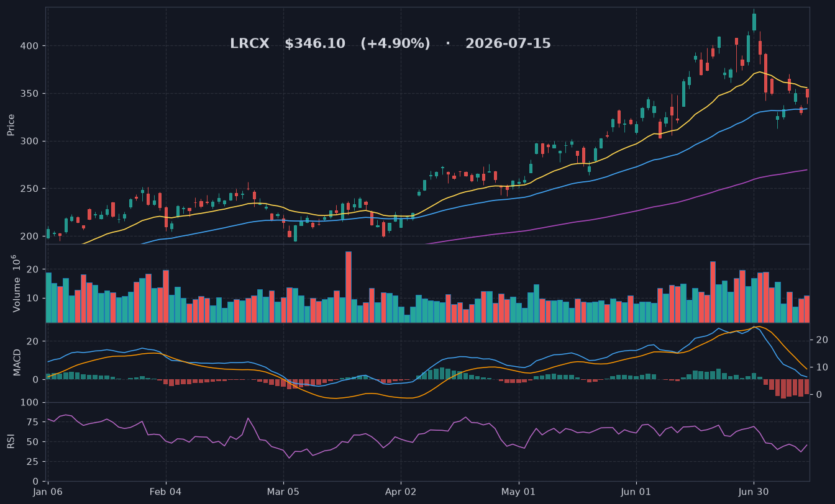Click the RSI axis label

coord(11,441)
